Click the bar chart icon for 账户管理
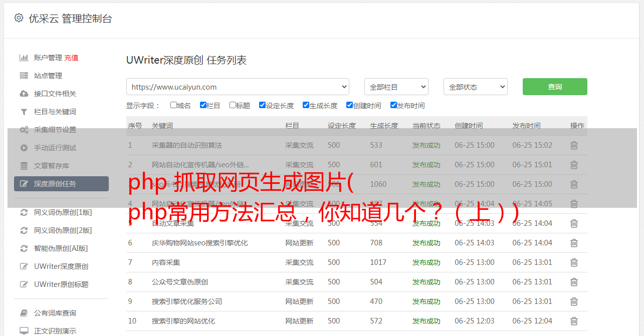This screenshot has height=336, width=644. pos(24,58)
